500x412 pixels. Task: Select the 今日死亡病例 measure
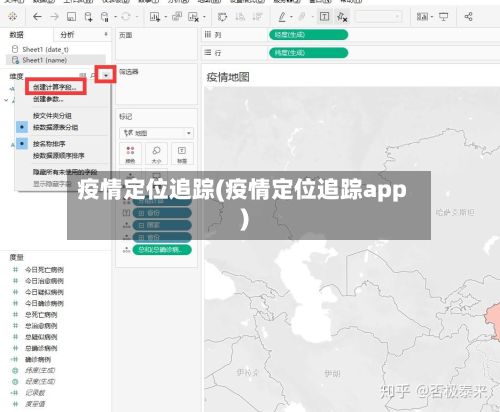pos(44,270)
